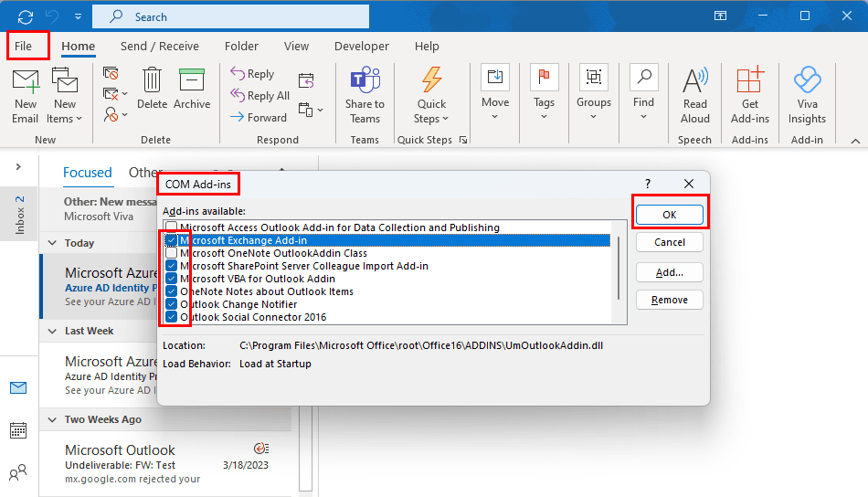Uncheck Outlook Social Connector 2016
This screenshot has width=868, height=497.
(x=172, y=317)
